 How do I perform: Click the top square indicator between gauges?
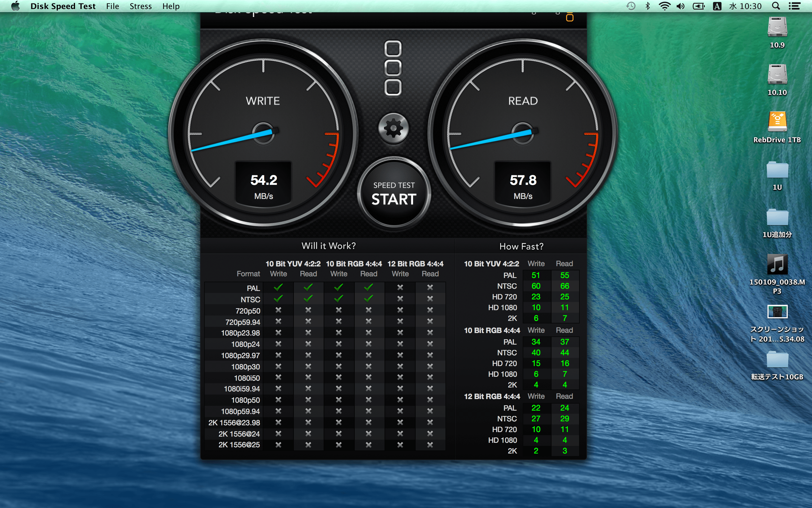[x=393, y=49]
